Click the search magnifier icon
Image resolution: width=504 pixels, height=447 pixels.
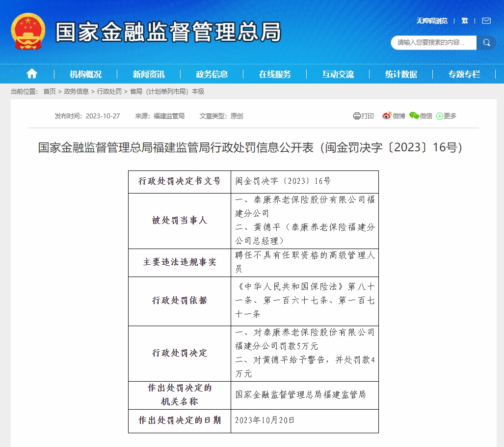[486, 43]
